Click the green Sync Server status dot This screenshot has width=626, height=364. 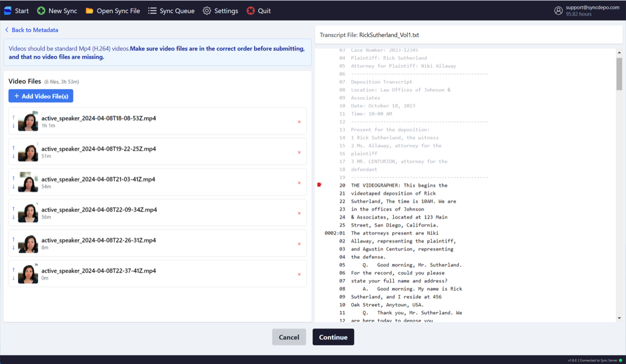point(621,360)
